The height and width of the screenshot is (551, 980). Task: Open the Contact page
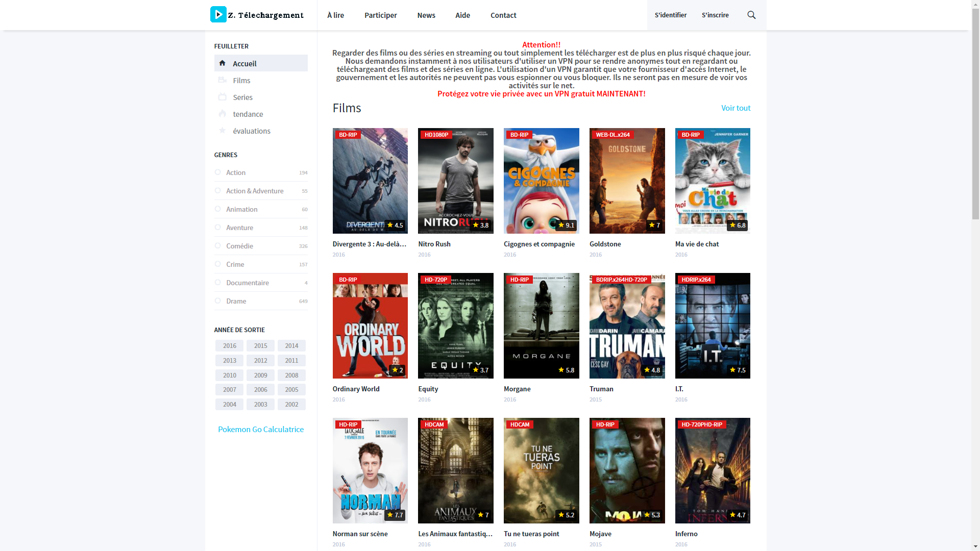click(x=503, y=15)
